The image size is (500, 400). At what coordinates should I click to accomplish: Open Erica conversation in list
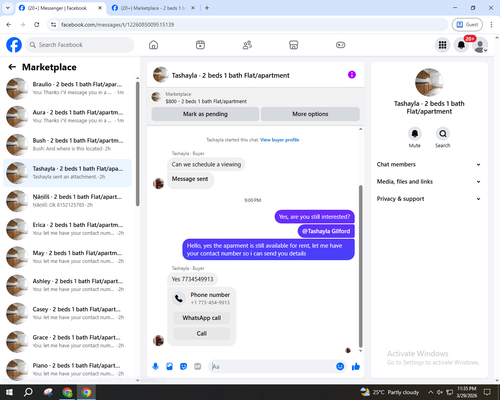68,229
